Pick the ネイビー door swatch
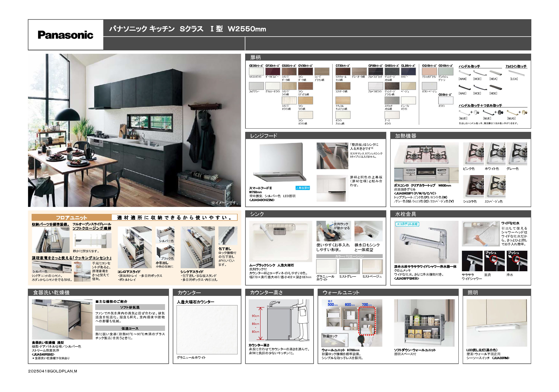The width and height of the screenshot is (559, 392). click(408, 71)
